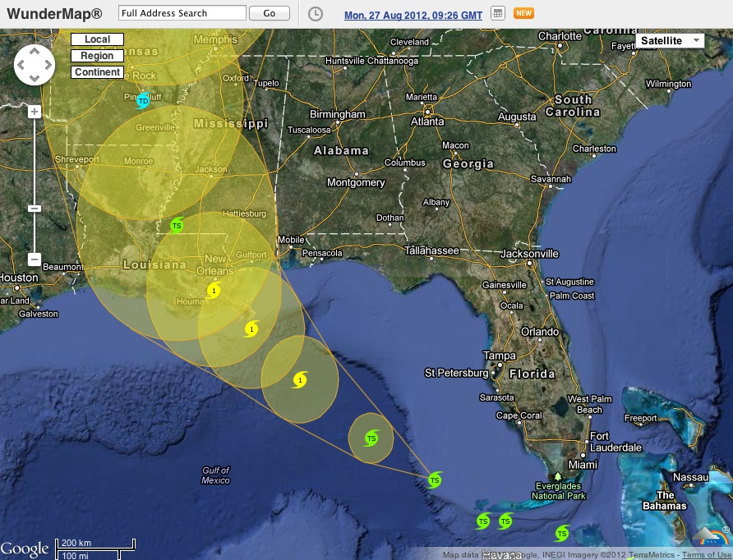The width and height of the screenshot is (733, 560).
Task: Click the Mon, 27 Aug 2012 date link
Action: click(413, 15)
